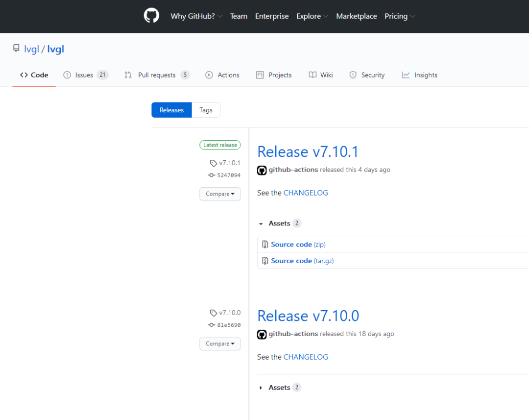This screenshot has width=529, height=420.
Task: Open the Release v7.10.1 title
Action: [308, 151]
